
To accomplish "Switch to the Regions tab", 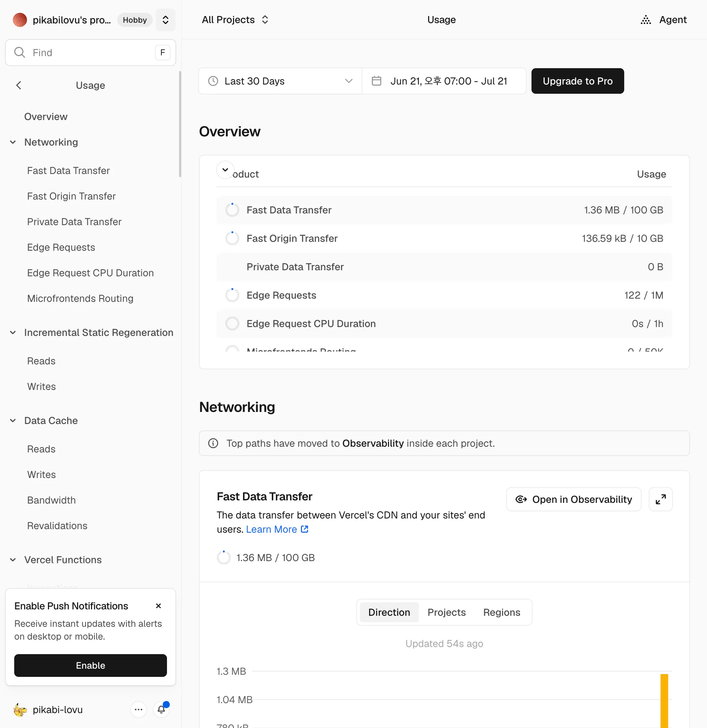I will 502,613.
